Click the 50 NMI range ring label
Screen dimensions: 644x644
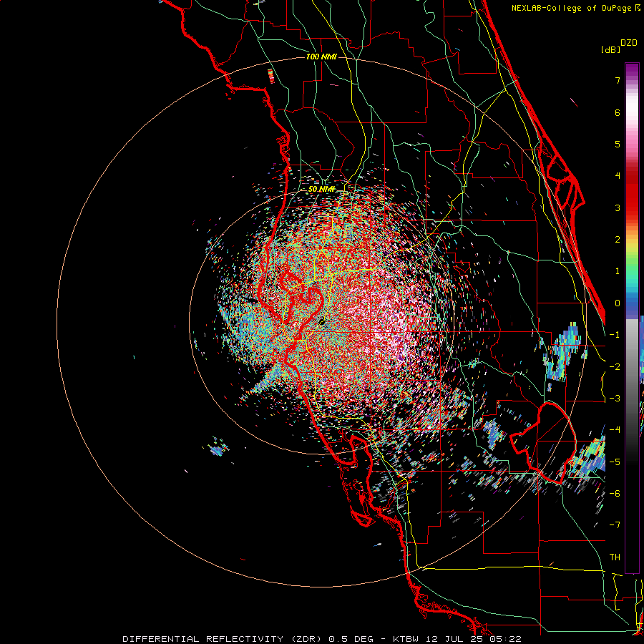321,189
